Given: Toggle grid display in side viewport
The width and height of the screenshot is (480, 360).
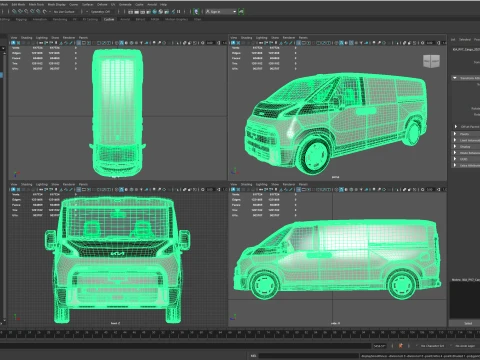Looking at the screenshot, I should pyautogui.click(x=299, y=189).
